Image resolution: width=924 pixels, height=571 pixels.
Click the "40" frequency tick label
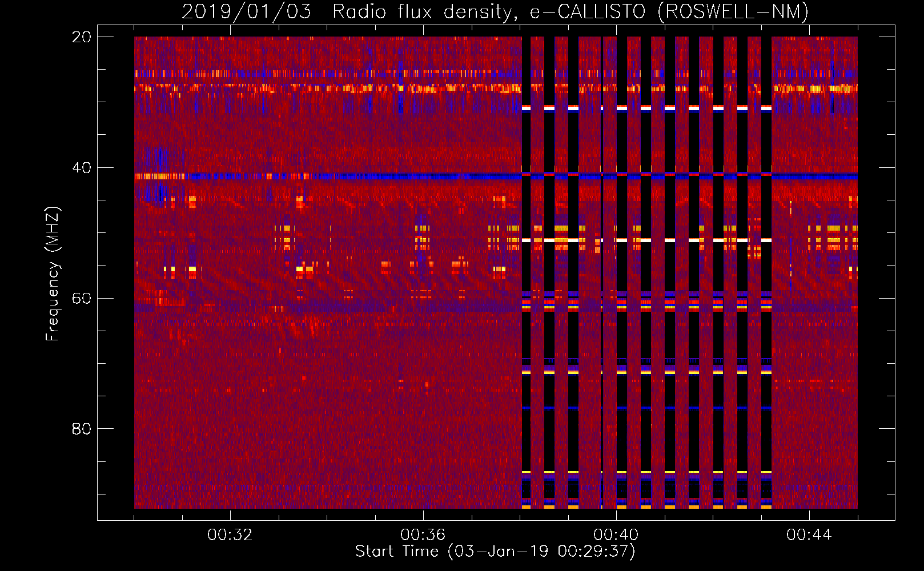coord(82,168)
